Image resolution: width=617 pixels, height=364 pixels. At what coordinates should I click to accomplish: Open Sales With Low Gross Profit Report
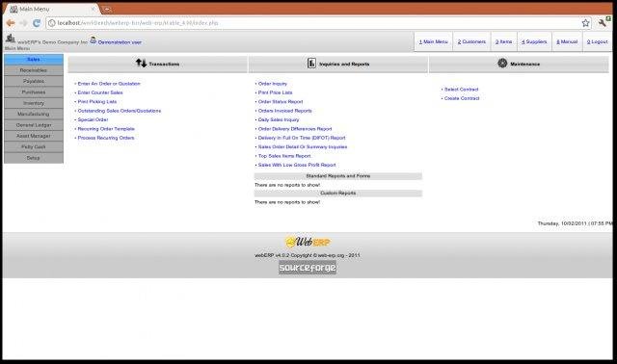pyautogui.click(x=297, y=165)
